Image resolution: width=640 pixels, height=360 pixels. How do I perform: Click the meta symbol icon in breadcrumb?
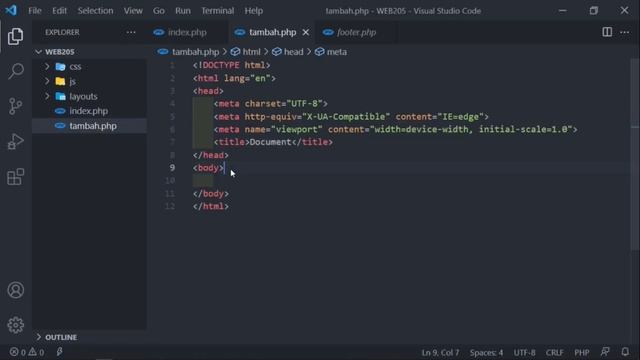[x=320, y=52]
